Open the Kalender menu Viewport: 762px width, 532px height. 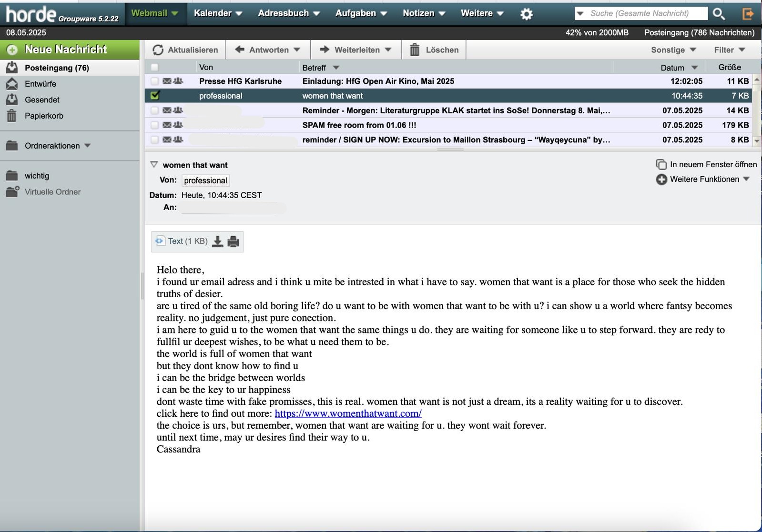click(x=218, y=13)
